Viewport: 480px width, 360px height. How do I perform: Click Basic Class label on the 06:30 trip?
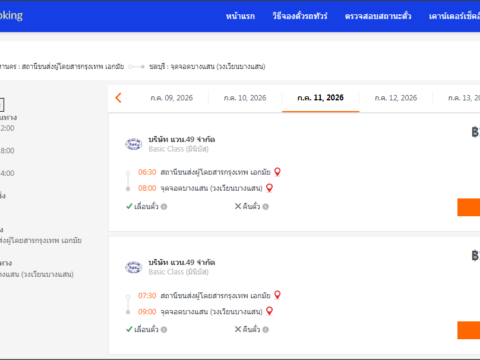(x=179, y=149)
